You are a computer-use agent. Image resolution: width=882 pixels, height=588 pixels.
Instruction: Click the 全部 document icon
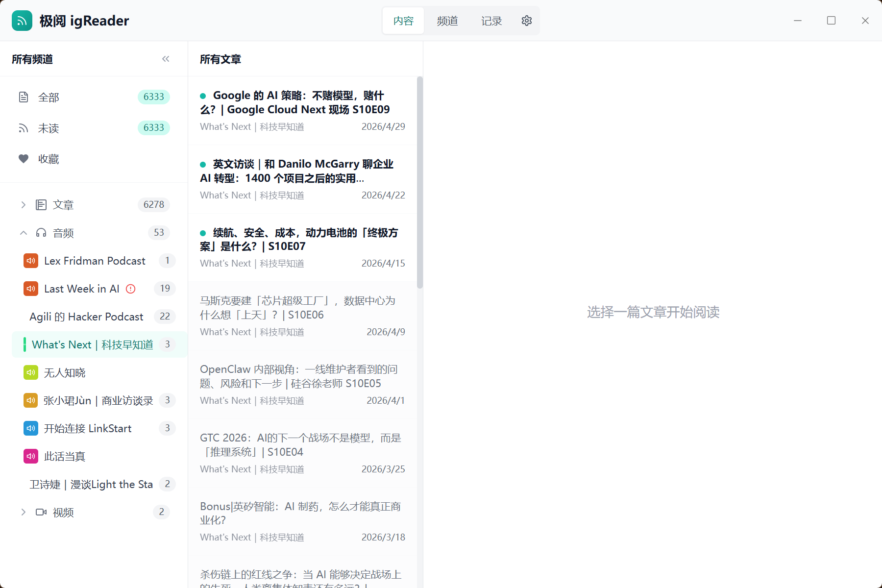pos(24,97)
